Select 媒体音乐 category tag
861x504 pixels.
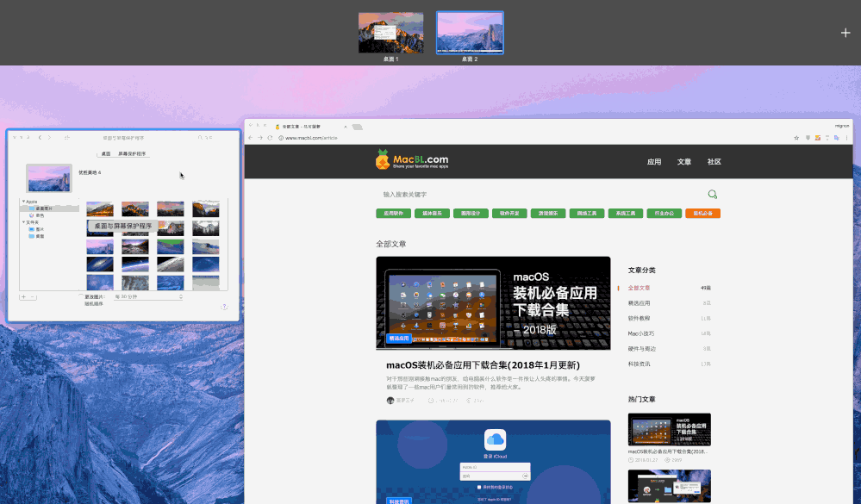(x=432, y=213)
